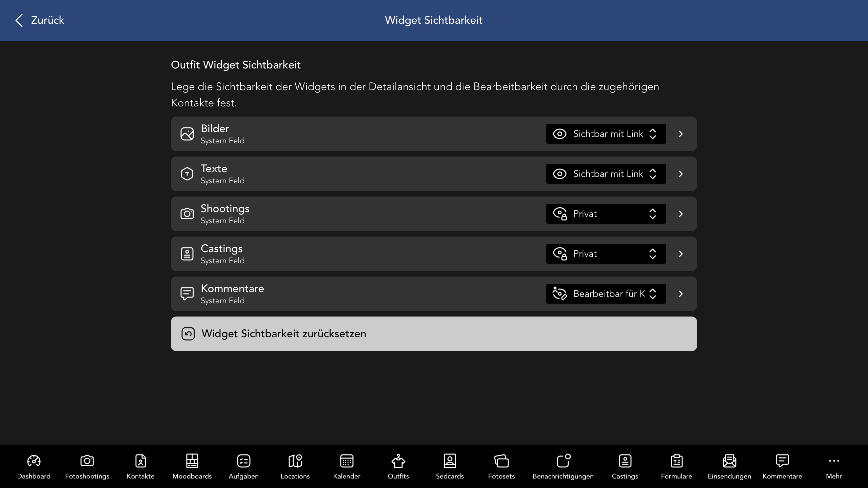Open Moodboards in bottom bar
868x488 pixels.
(192, 467)
